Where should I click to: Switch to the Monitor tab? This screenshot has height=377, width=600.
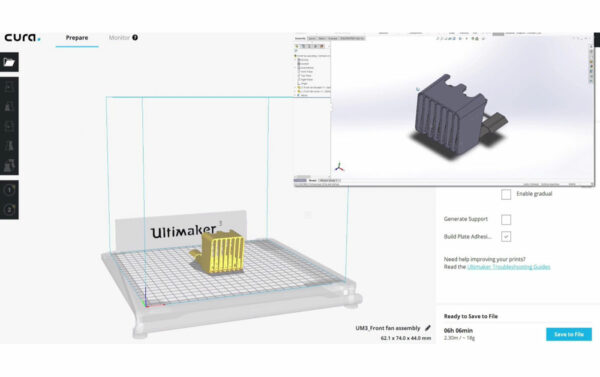click(x=119, y=38)
